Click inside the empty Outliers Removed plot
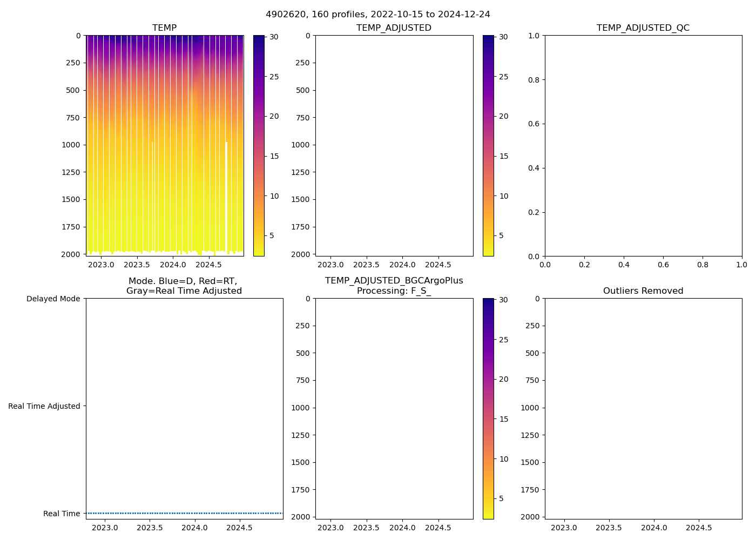This screenshot has height=540, width=756. click(x=643, y=408)
